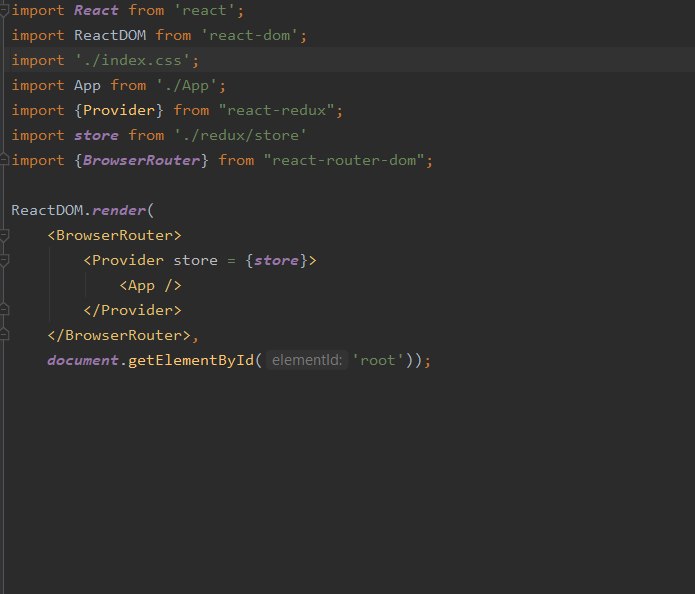Click the elementId parameter inlay hint
695x594 pixels.
click(x=307, y=360)
